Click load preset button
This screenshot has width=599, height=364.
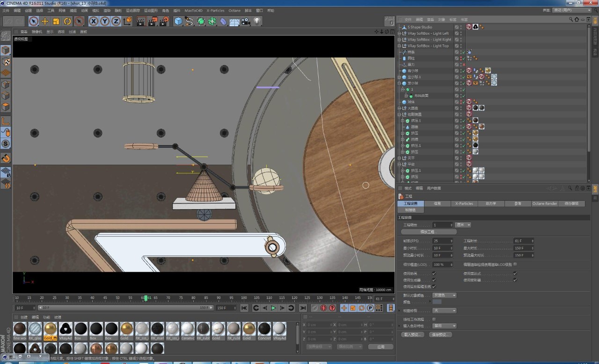pos(412,335)
